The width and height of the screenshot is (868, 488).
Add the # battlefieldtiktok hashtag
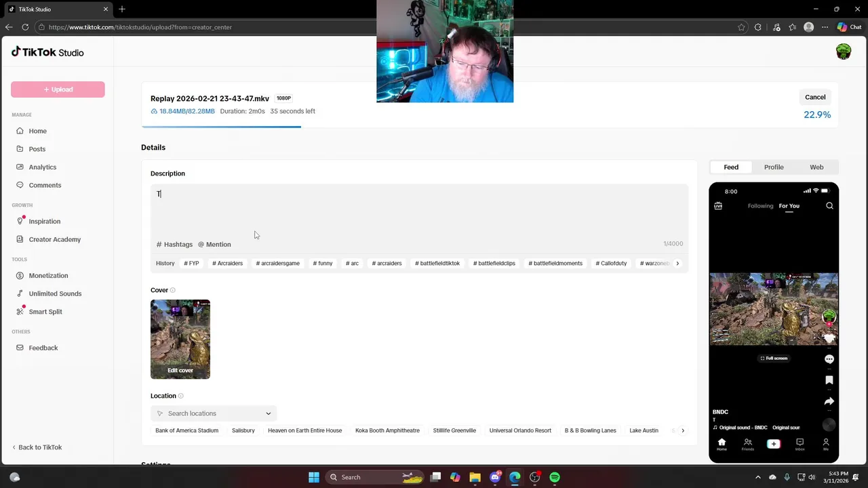pyautogui.click(x=437, y=263)
